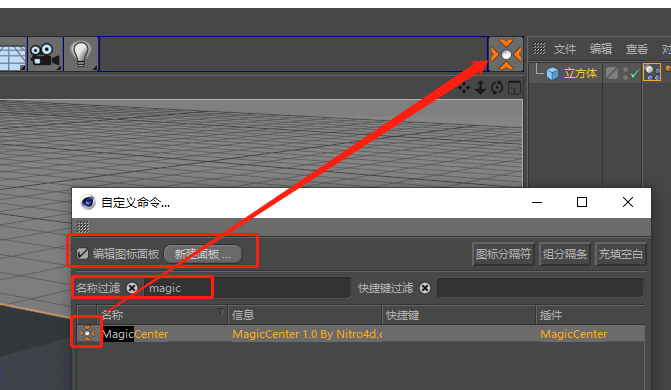The width and height of the screenshot is (671, 390).
Task: Click the layer square icon of 立方体
Action: click(612, 73)
